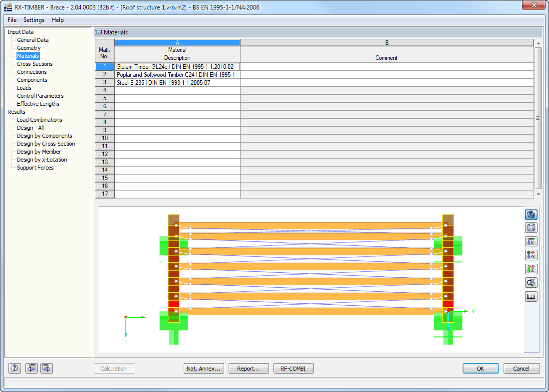Click column A header

[x=178, y=43]
